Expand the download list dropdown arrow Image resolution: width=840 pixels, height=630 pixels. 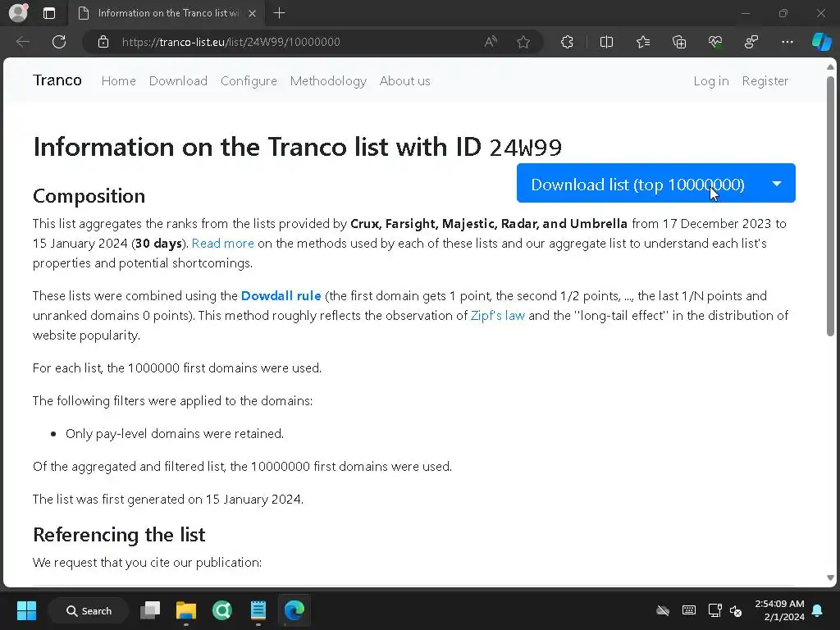pos(777,183)
